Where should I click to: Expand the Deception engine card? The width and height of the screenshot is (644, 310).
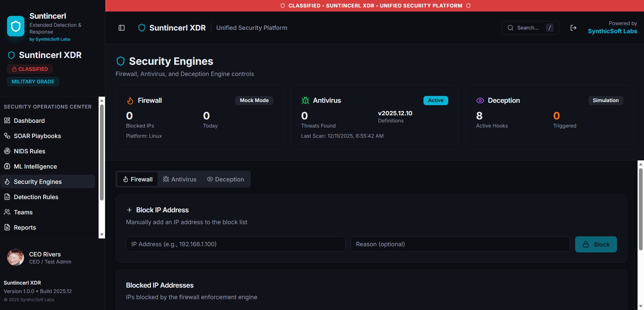(549, 117)
